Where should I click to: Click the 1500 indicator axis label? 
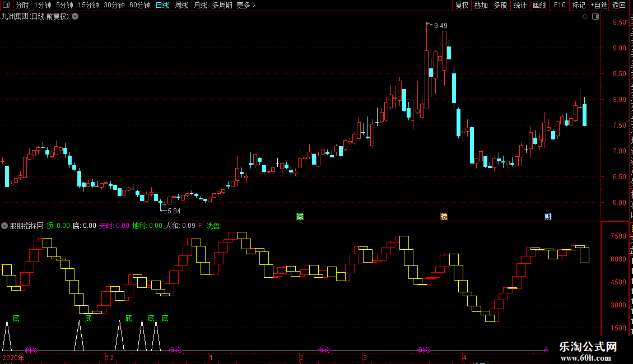tap(618, 328)
